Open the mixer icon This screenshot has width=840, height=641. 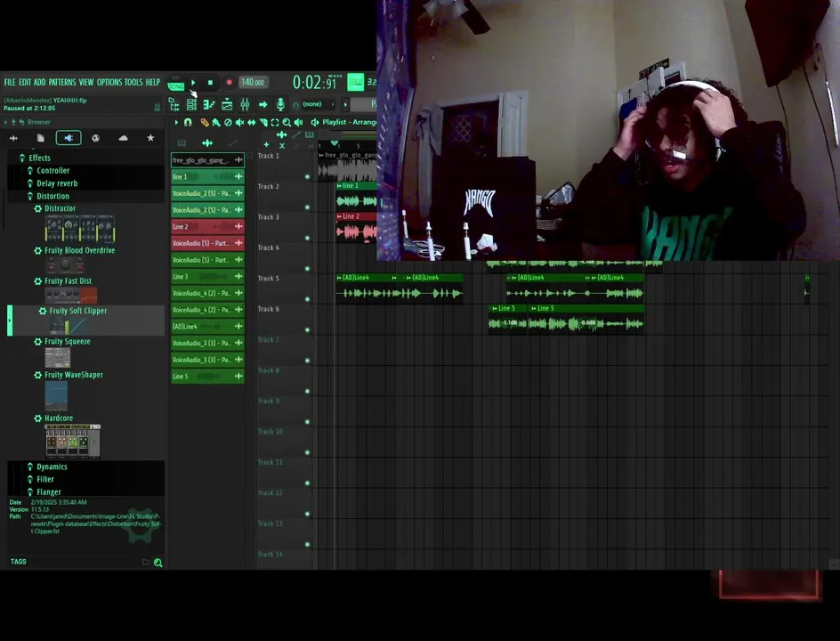coord(245,104)
